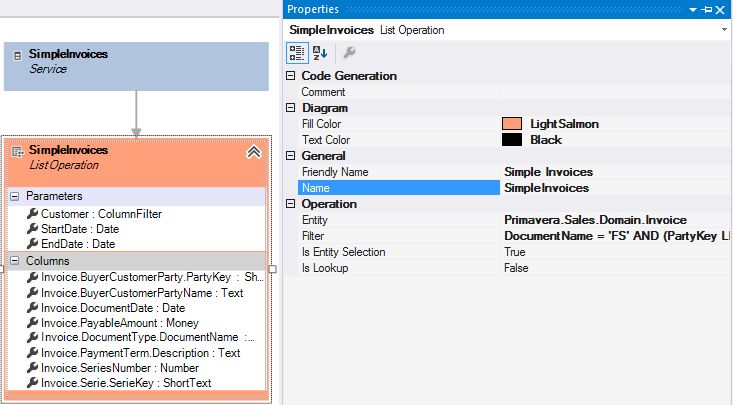Select the Text Color property label
733x405 pixels.
coord(326,140)
